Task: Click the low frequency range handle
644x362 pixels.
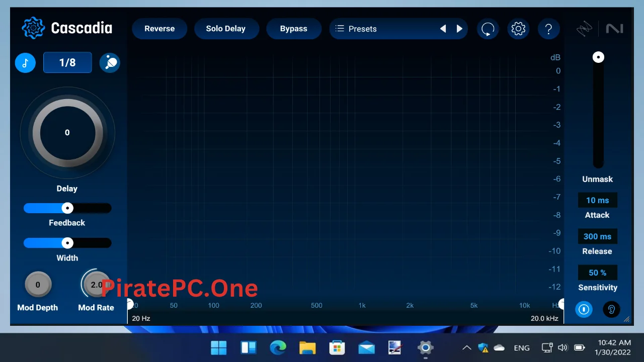Action: point(129,304)
